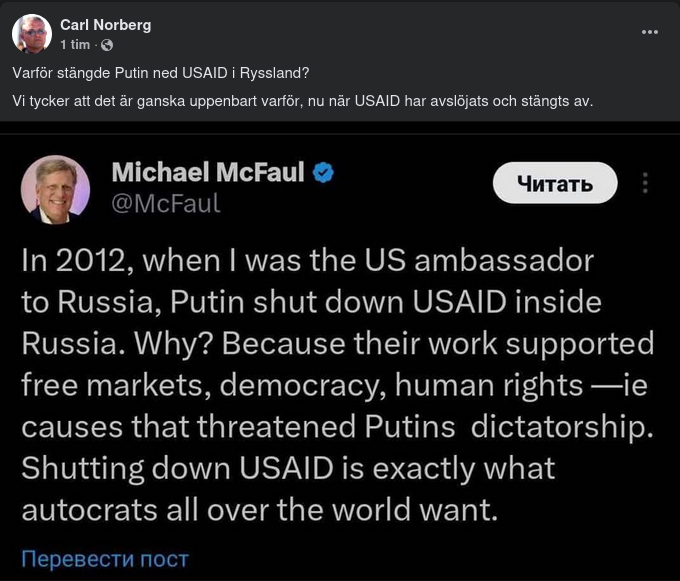
Task: Click the tweet line starting "Shutting down USAID"
Action: [x=288, y=468]
